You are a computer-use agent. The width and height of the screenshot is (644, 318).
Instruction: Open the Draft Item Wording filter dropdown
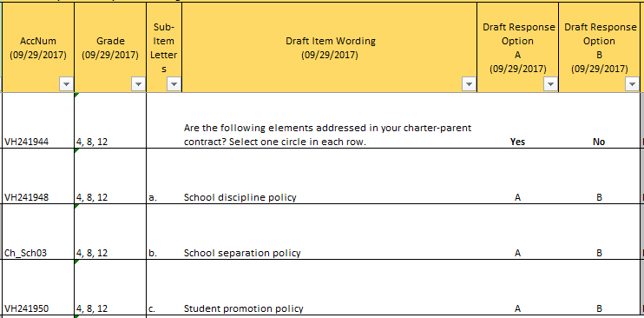click(469, 84)
